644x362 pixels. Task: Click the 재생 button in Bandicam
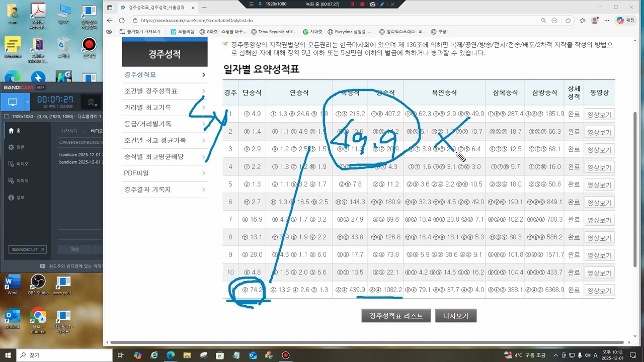pyautogui.click(x=74, y=249)
